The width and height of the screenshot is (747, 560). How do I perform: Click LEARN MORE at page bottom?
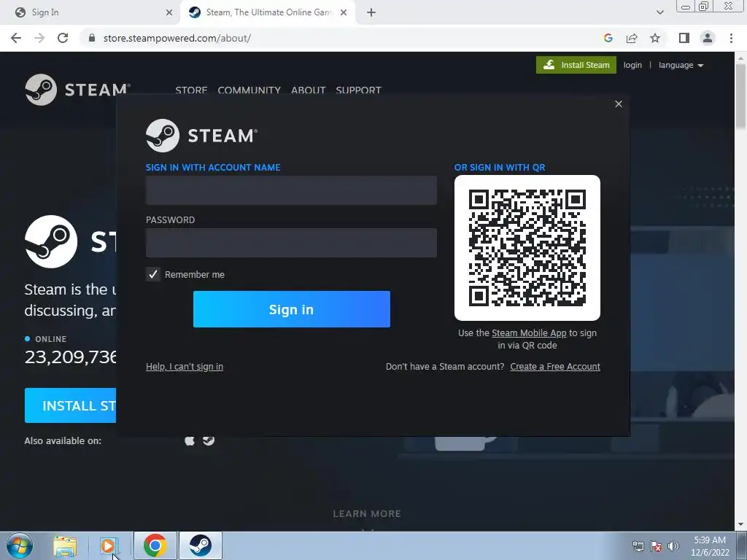(x=367, y=514)
